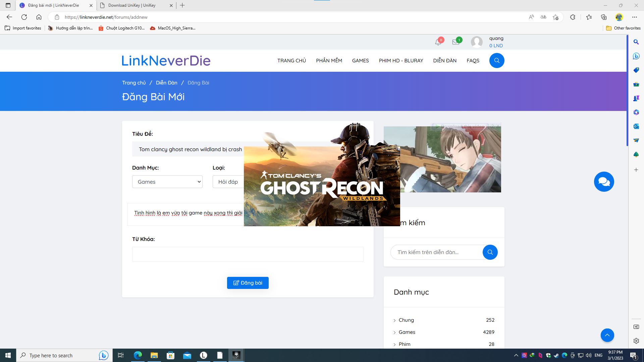Open browser Extensions puzzle icon
Screen dimensions: 644x362
coord(573,17)
